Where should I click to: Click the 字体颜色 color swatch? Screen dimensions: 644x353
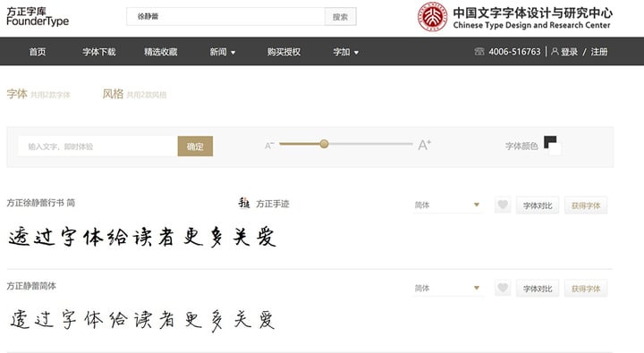click(553, 146)
